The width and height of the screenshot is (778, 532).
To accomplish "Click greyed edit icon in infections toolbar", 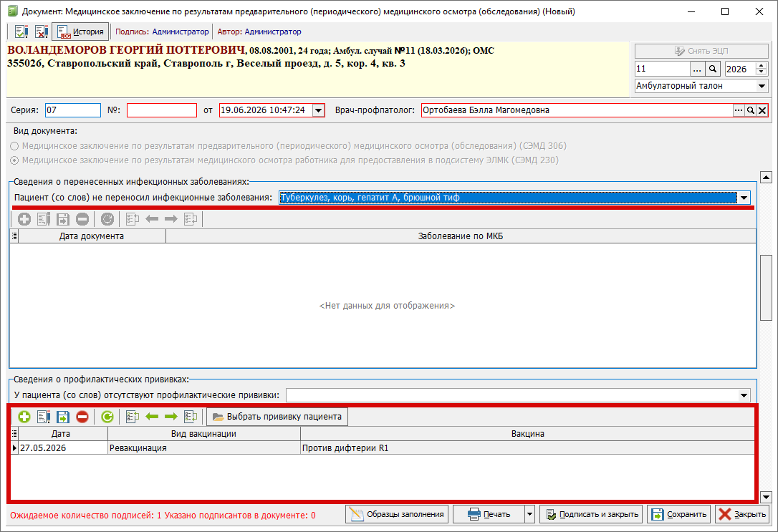I will (x=44, y=218).
